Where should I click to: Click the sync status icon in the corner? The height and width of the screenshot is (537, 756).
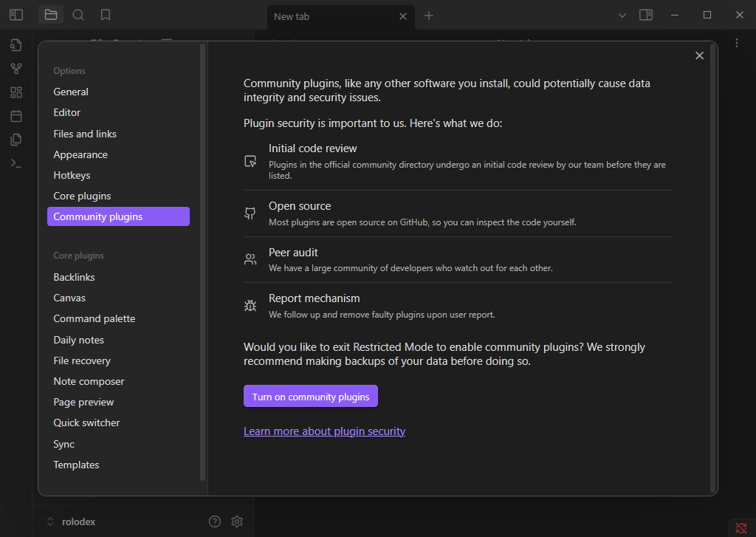[741, 528]
